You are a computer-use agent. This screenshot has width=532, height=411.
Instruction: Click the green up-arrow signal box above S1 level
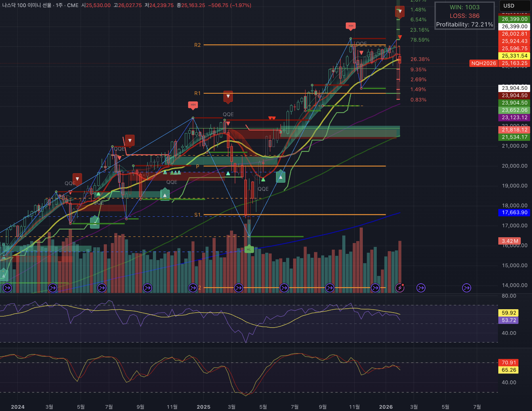(x=165, y=194)
